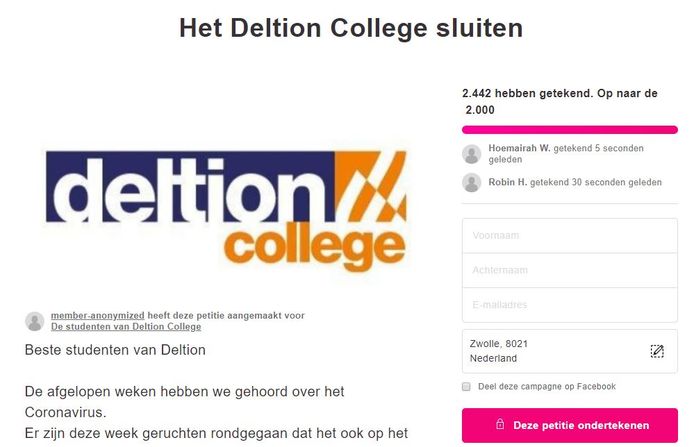
Task: Click the petition creator's avatar icon
Action: pos(35,321)
